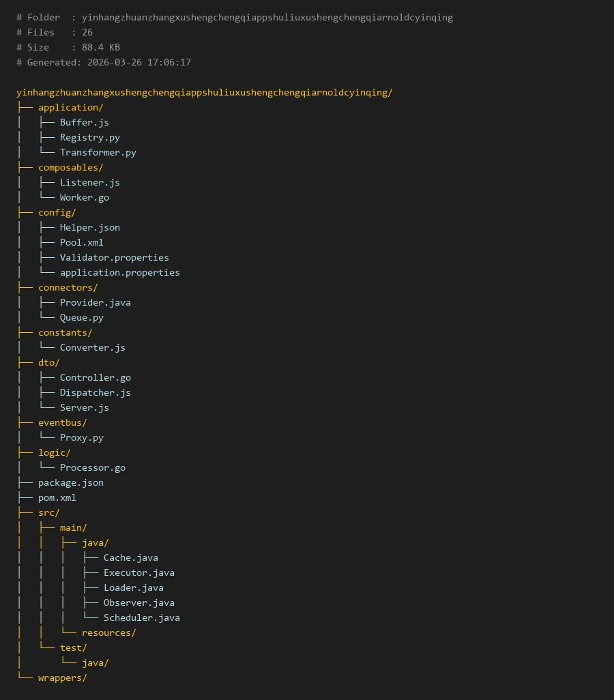Click the root folder name line
Screen dimensions: 614x700
pyautogui.click(x=204, y=92)
